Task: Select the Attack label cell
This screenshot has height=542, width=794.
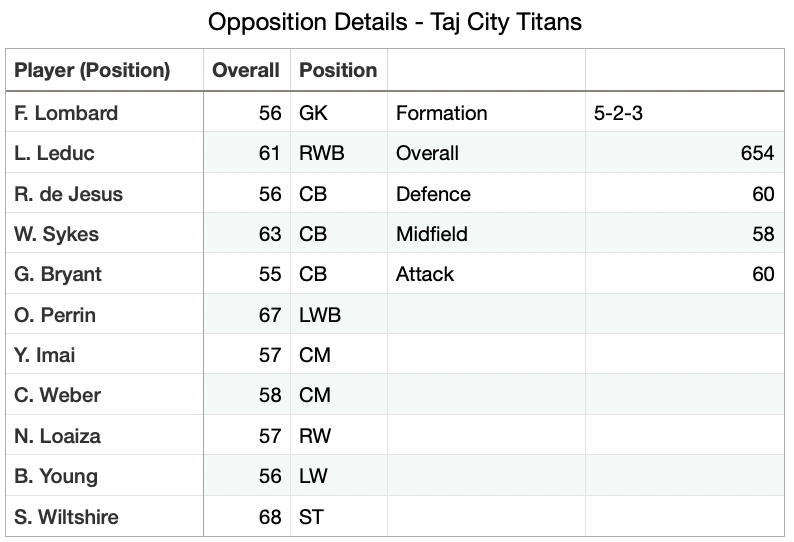Action: pyautogui.click(x=486, y=274)
